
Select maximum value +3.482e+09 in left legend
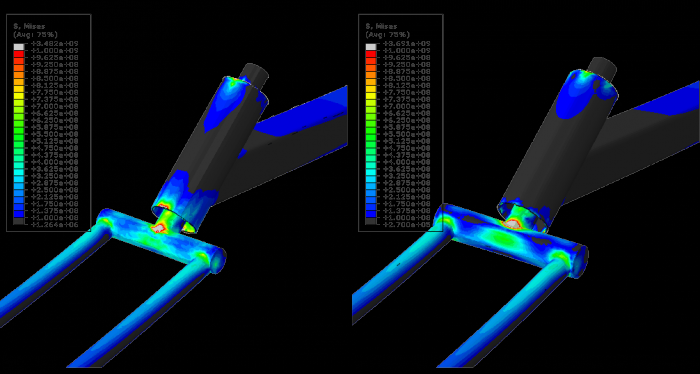click(54, 44)
